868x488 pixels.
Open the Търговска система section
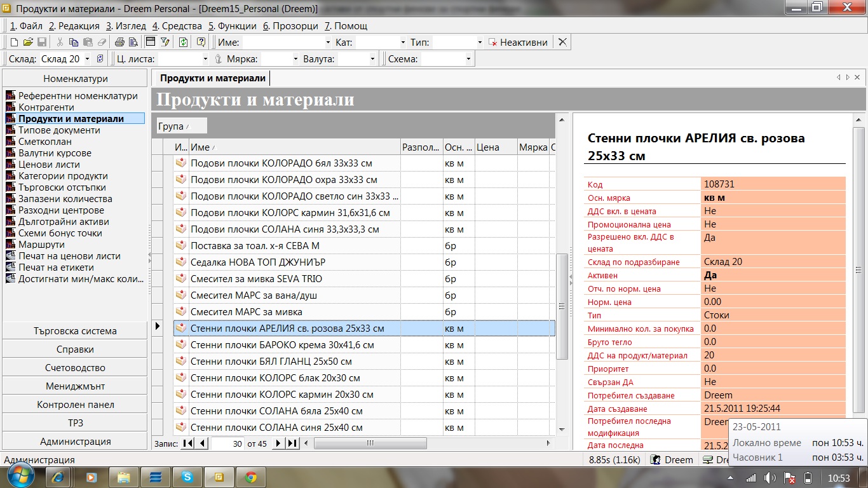75,331
